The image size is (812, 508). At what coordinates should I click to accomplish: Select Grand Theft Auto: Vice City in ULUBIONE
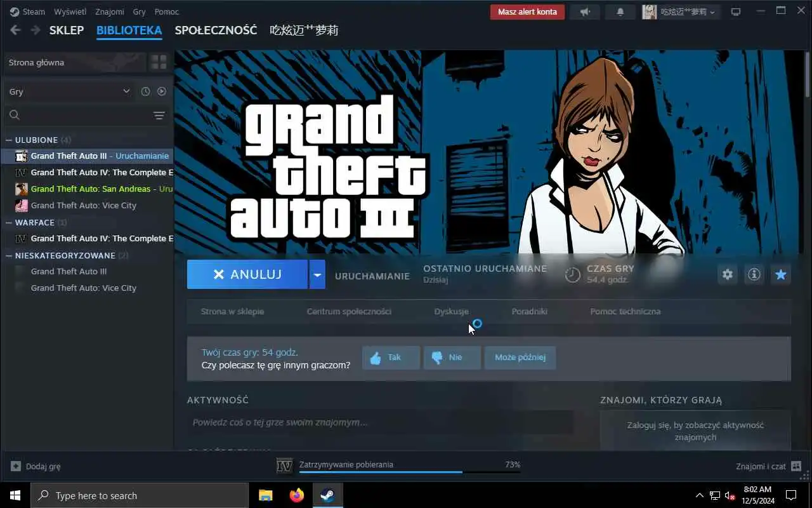(x=87, y=205)
